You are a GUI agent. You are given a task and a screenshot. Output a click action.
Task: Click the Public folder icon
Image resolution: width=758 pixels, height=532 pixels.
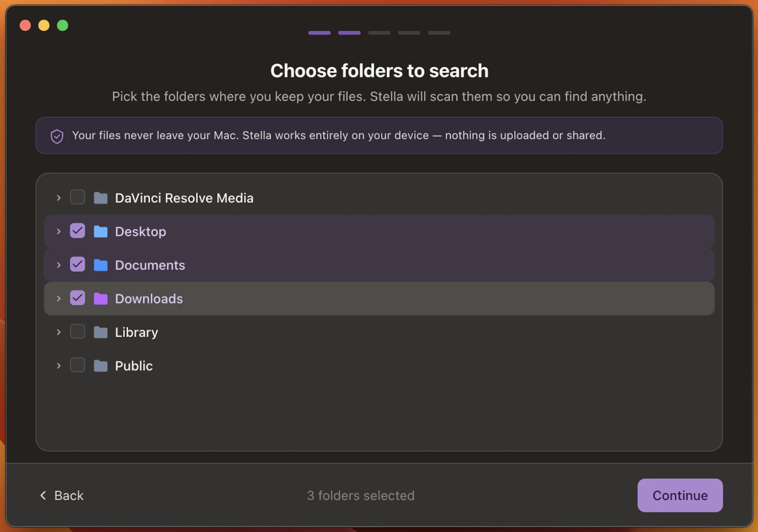click(100, 366)
